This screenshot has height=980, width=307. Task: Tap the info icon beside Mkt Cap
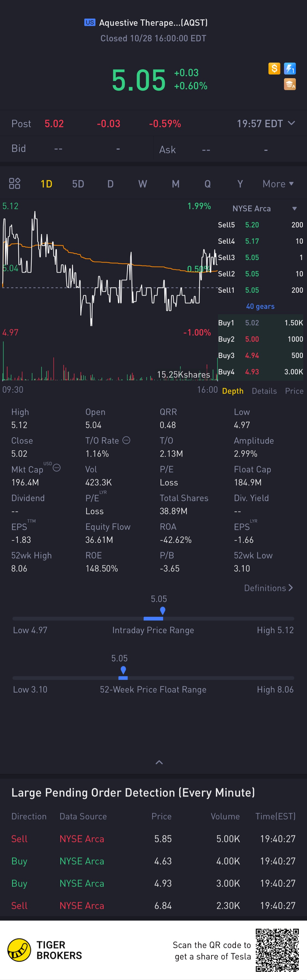coord(56,468)
